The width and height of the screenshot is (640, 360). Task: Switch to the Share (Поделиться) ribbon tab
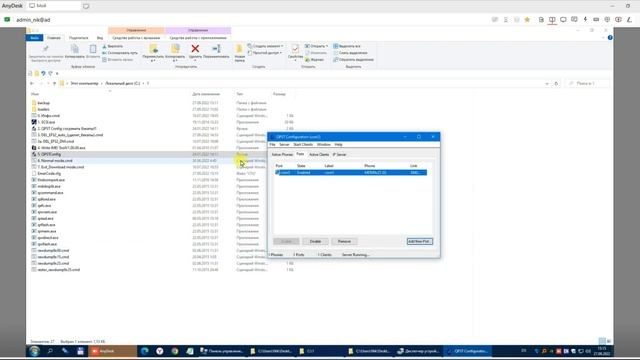click(x=78, y=38)
